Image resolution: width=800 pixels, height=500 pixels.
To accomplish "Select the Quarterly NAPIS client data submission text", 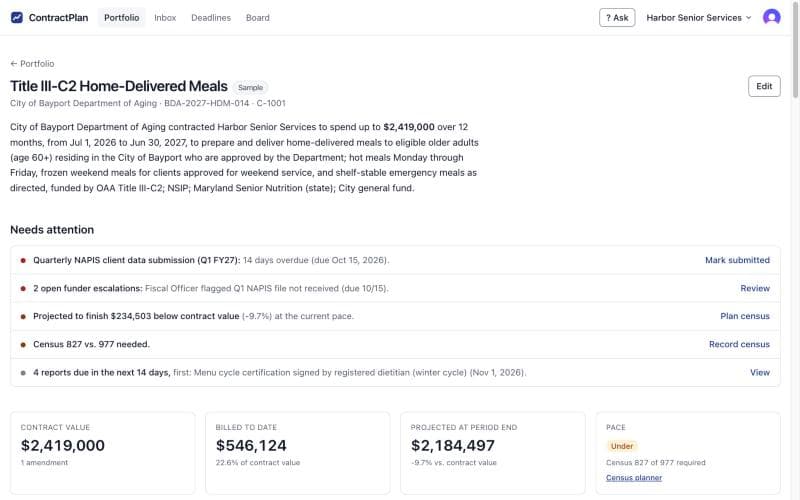I will pyautogui.click(x=136, y=260).
